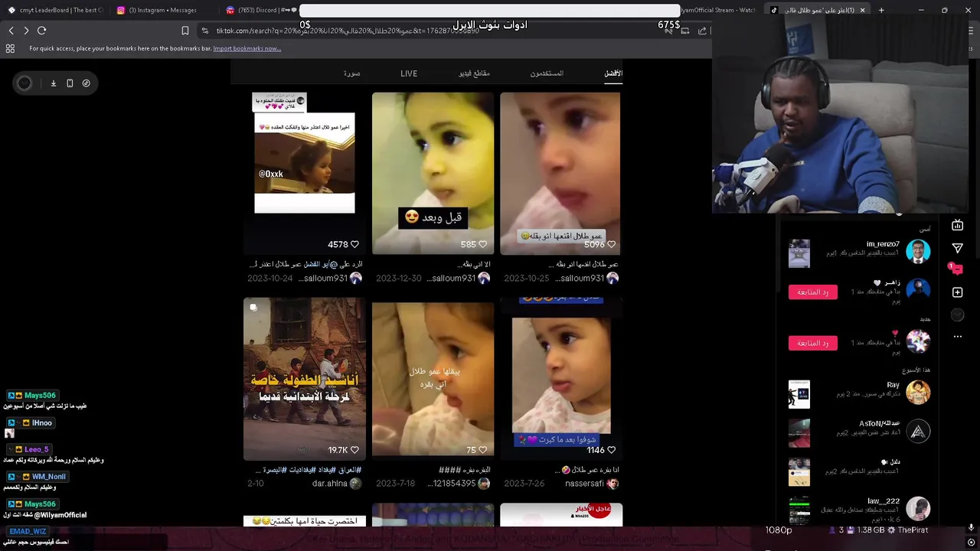Close the TikTok browser tab
The image size is (980, 551).
862,10
